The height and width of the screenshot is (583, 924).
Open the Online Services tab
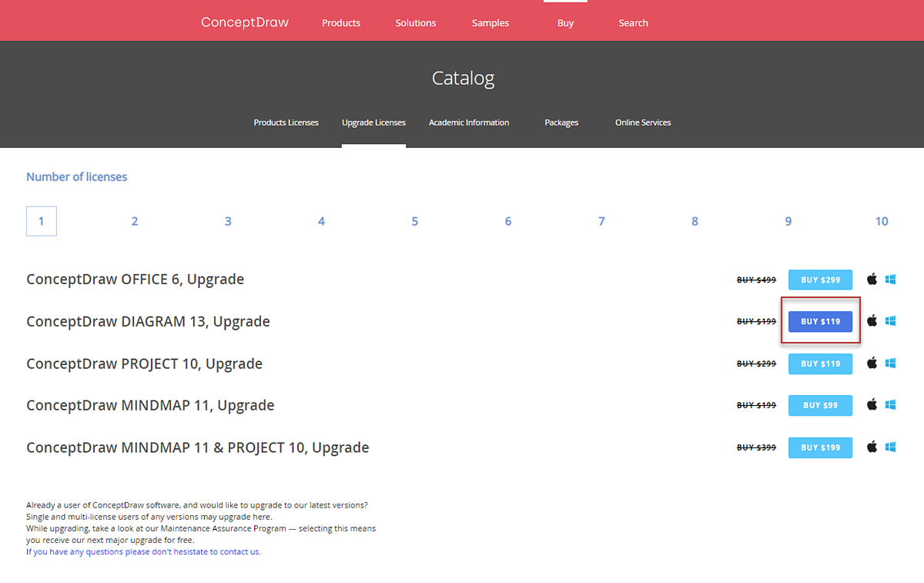(643, 122)
